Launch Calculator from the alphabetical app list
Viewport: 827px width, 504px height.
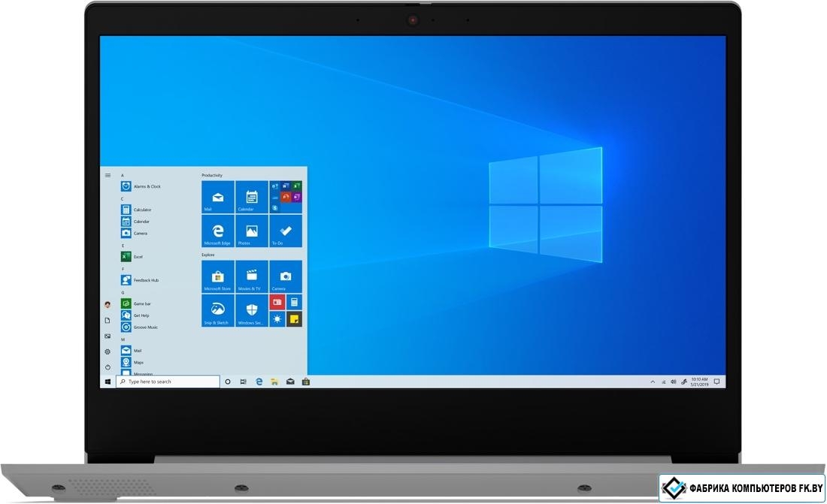pyautogui.click(x=136, y=210)
